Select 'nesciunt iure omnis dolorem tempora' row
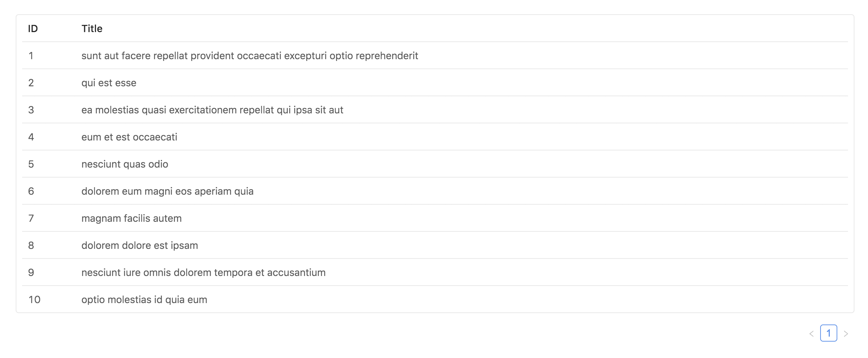This screenshot has width=868, height=358. coord(203,272)
